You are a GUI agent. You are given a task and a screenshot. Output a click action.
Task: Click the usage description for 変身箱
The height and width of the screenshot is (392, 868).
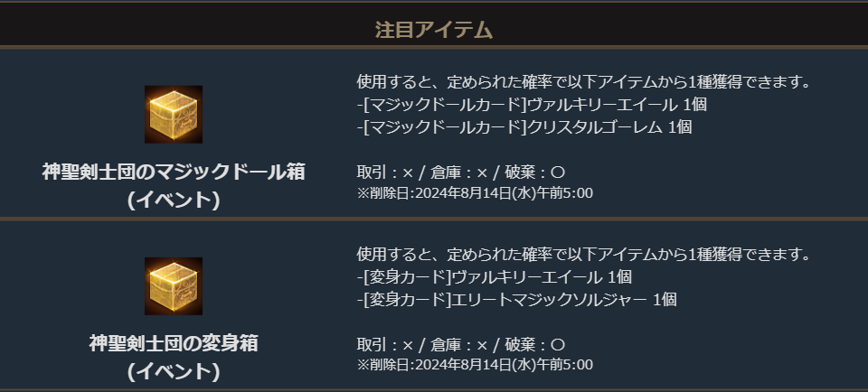[x=582, y=254]
